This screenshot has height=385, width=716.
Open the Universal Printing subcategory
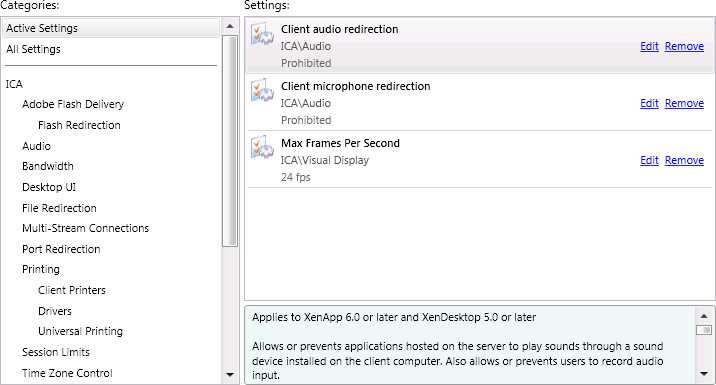click(x=80, y=331)
